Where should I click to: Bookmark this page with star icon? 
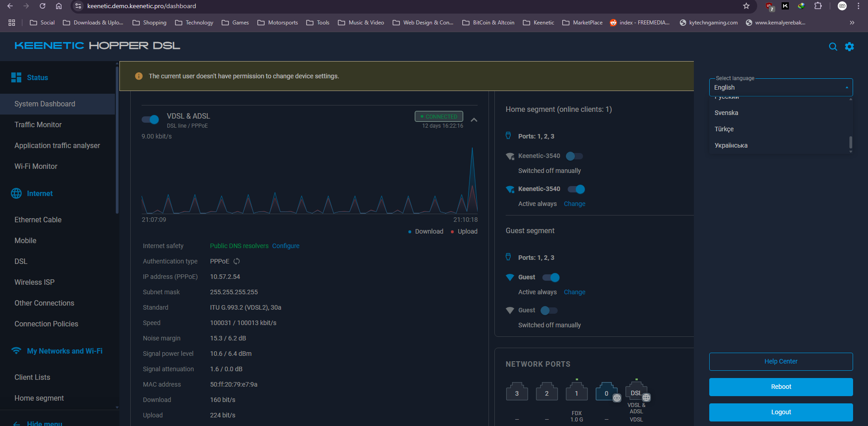click(x=746, y=6)
